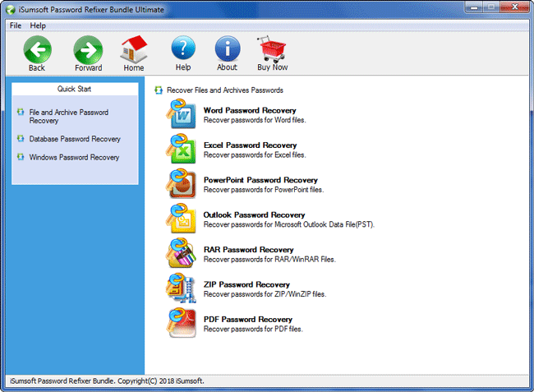The image size is (534, 392).
Task: Choose Database Password Recovery in Quick Start
Action: coord(75,139)
